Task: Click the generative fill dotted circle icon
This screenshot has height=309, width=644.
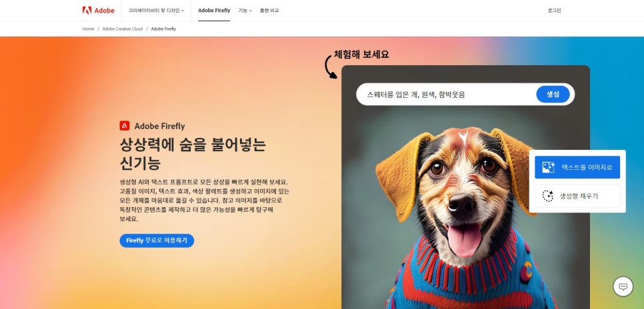Action: click(x=548, y=196)
